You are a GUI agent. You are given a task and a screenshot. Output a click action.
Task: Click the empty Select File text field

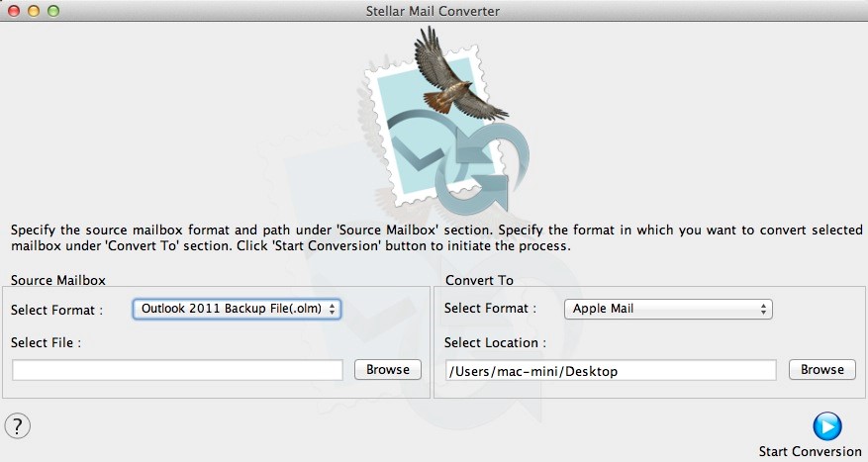coord(177,370)
